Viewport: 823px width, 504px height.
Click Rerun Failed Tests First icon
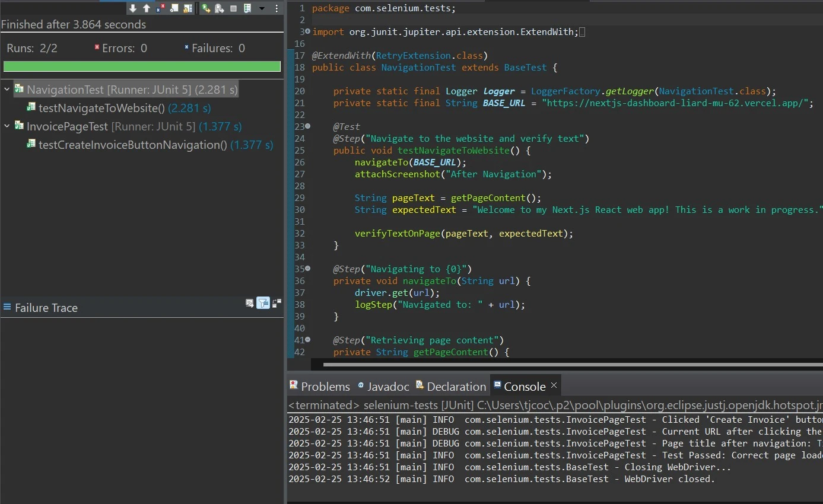[220, 8]
